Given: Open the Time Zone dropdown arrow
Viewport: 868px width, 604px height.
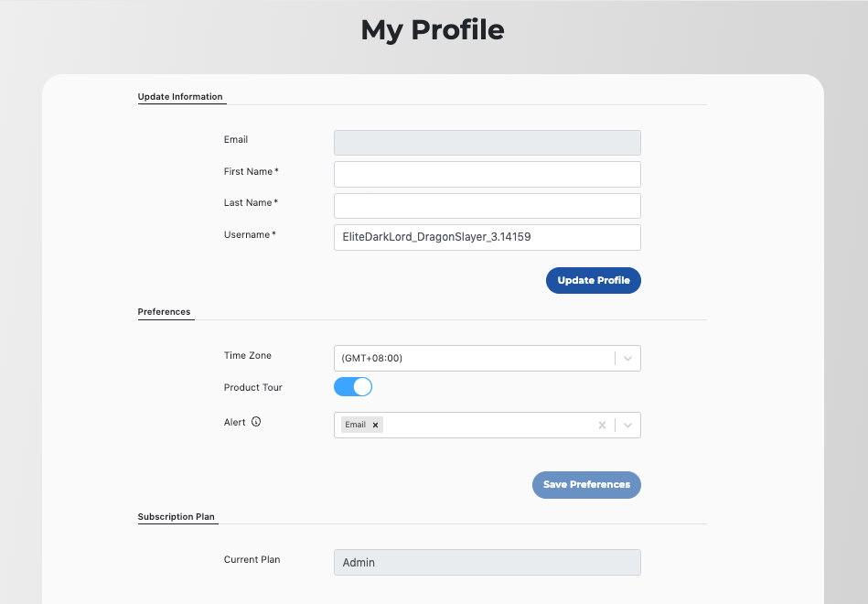Looking at the screenshot, I should pyautogui.click(x=628, y=358).
